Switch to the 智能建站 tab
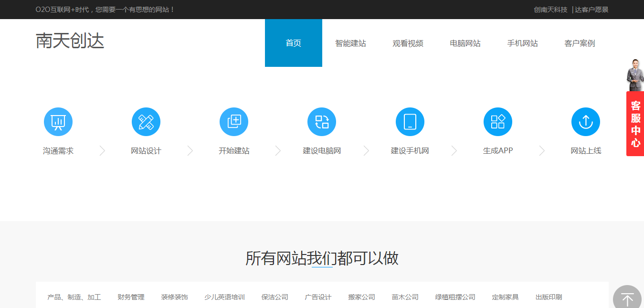 350,43
